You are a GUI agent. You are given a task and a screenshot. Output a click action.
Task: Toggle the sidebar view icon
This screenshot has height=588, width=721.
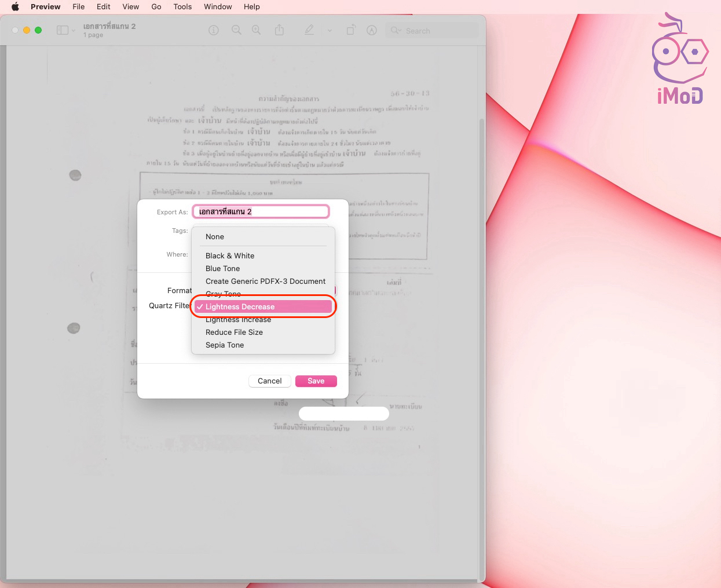pos(62,30)
